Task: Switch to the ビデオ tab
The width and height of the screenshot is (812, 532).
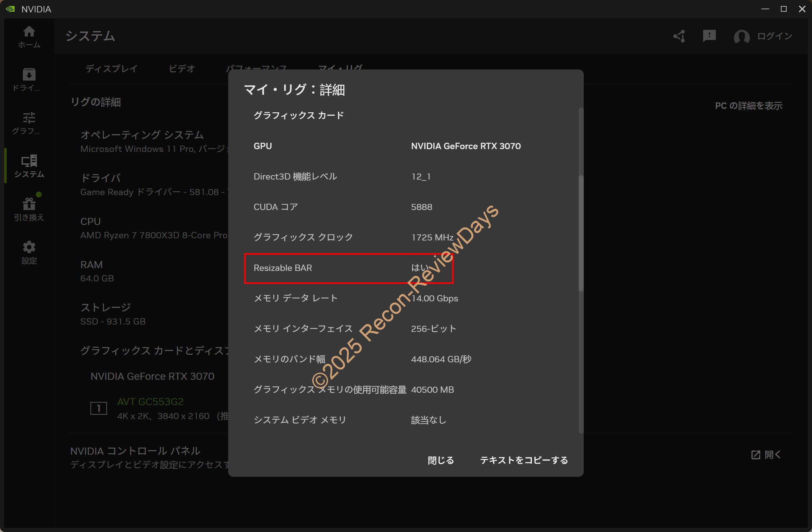Action: [182, 69]
